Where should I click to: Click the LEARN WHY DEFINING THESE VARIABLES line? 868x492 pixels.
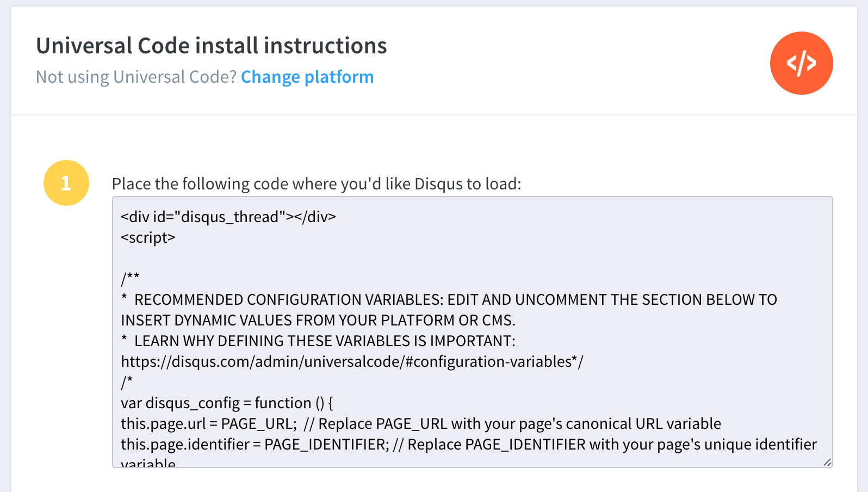pos(318,341)
